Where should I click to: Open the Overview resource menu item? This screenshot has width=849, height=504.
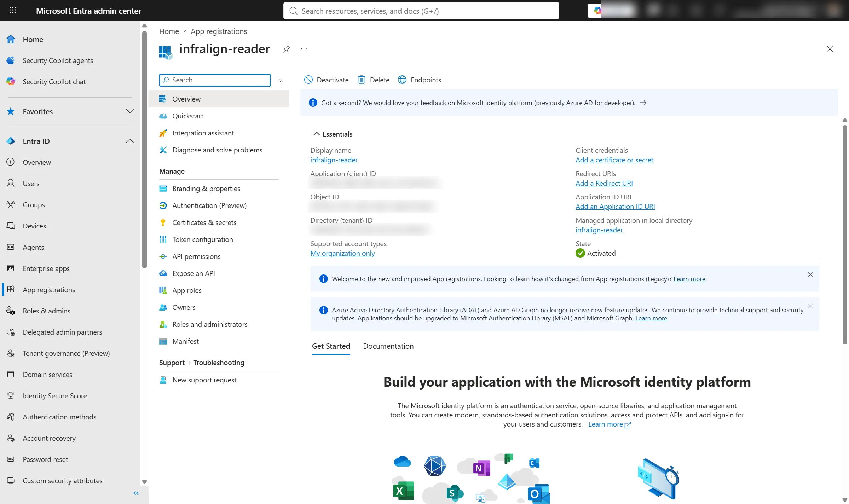219,99
